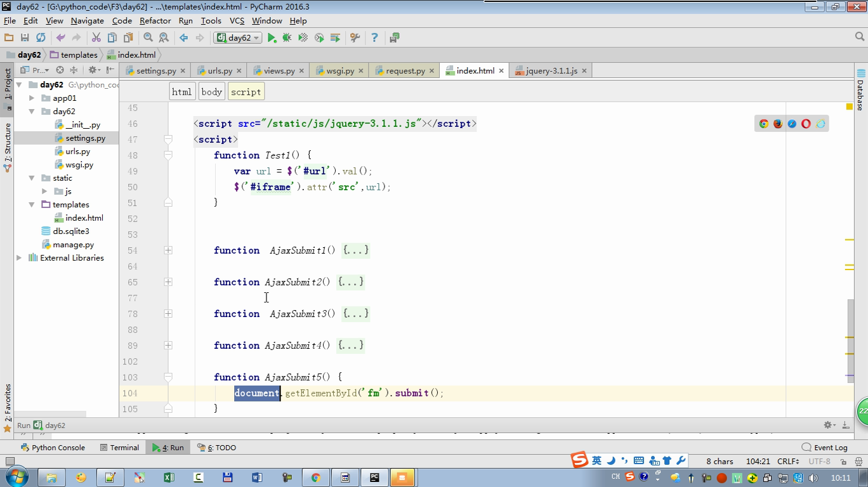The image size is (868, 487).
Task: Open the Event Log
Action: (824, 448)
